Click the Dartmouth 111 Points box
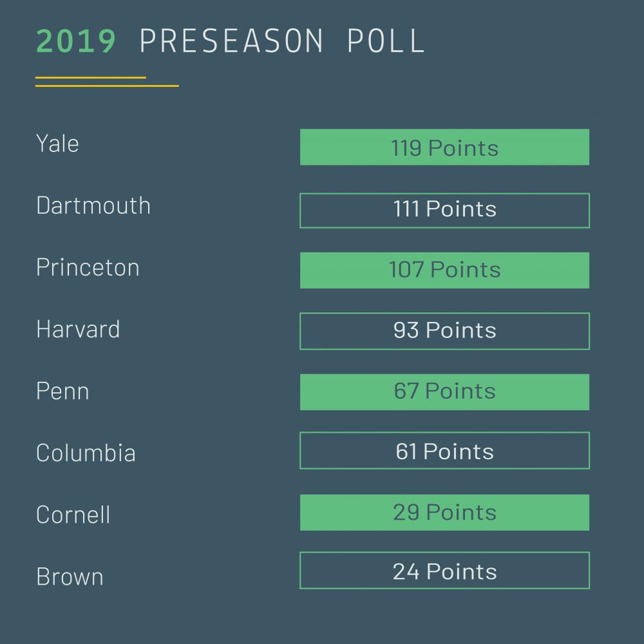Screen dimensions: 644x644 pos(444,210)
